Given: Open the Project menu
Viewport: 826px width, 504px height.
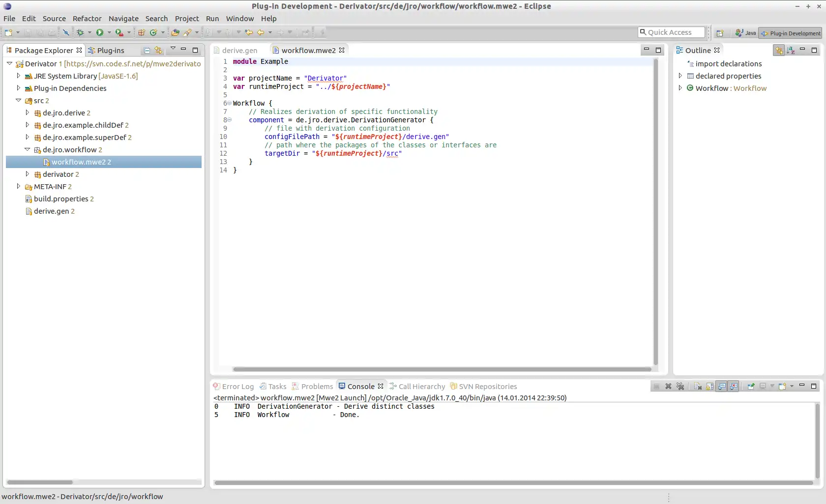Looking at the screenshot, I should click(187, 18).
